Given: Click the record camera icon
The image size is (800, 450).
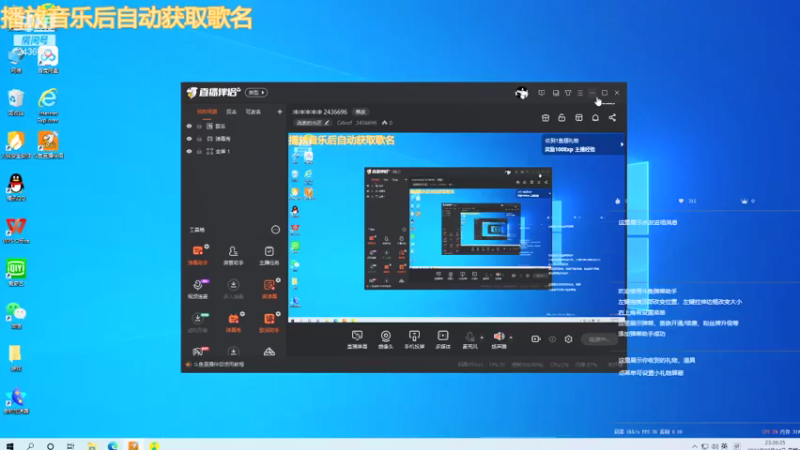Looking at the screenshot, I should click(x=536, y=339).
